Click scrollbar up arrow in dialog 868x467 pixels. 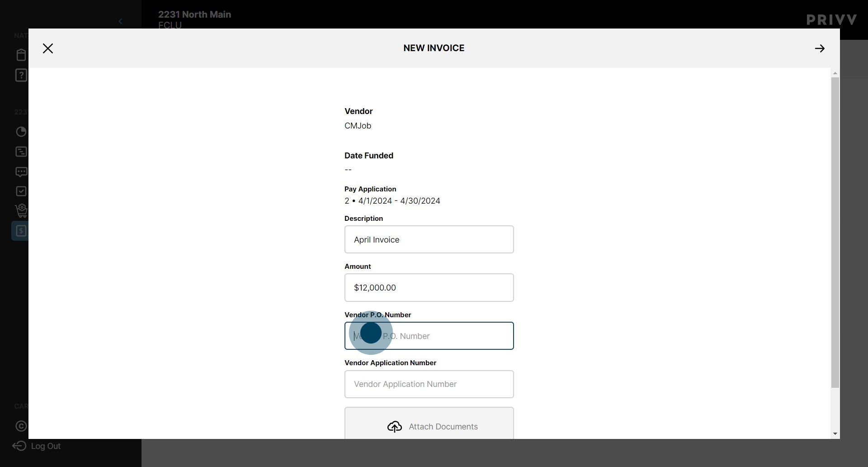[835, 73]
